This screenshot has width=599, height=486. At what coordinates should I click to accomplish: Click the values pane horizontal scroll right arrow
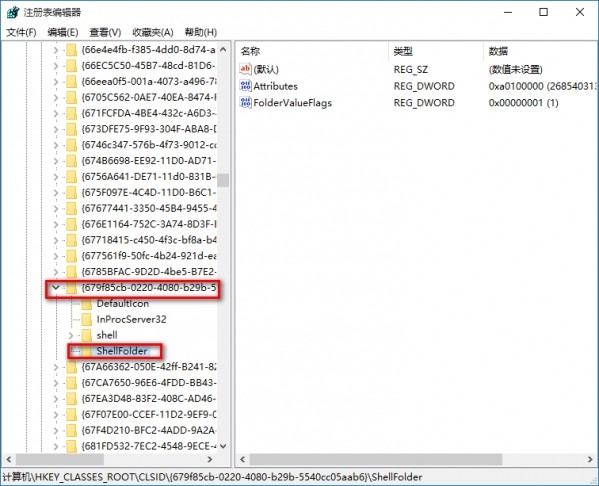click(x=590, y=459)
